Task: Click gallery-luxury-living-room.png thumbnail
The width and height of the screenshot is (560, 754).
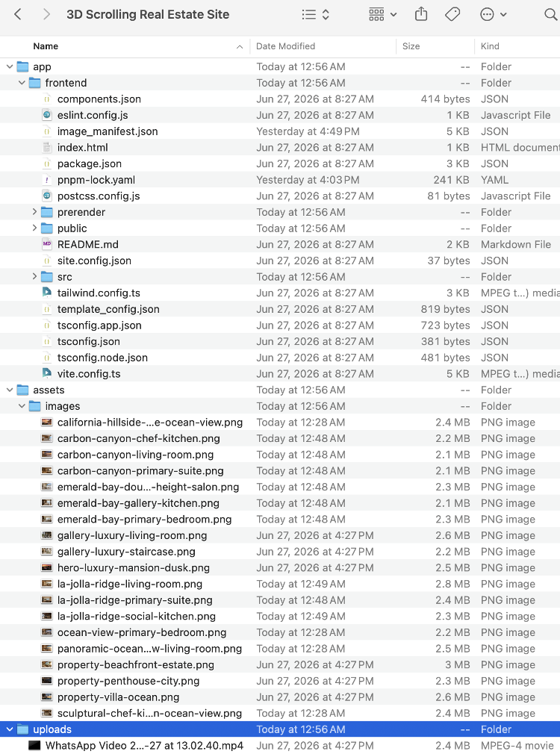Action: tap(46, 535)
